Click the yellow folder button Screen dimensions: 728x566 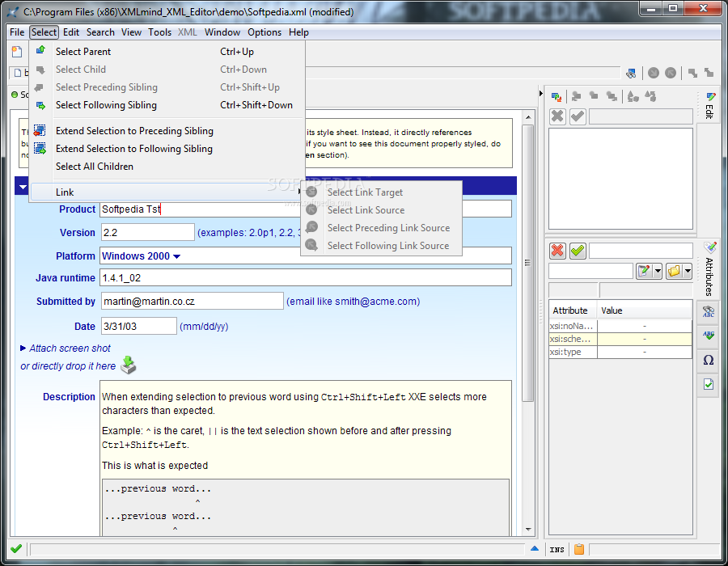coord(674,271)
